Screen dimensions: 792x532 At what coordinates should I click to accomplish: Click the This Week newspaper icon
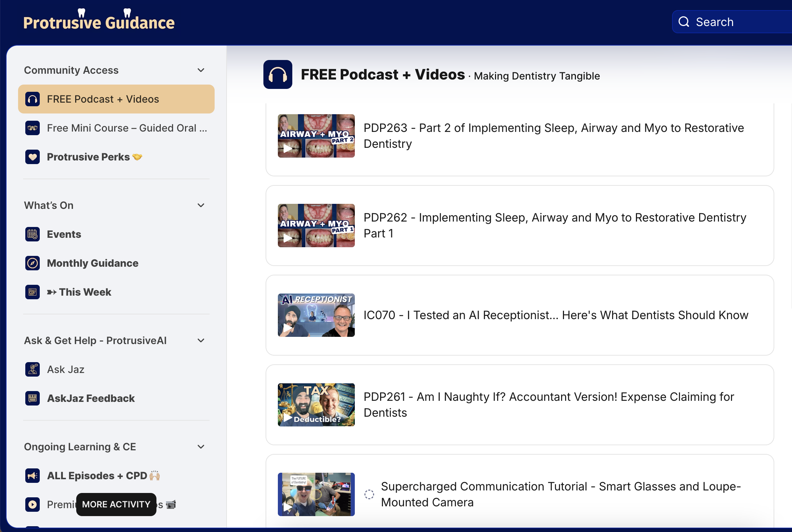tap(33, 292)
